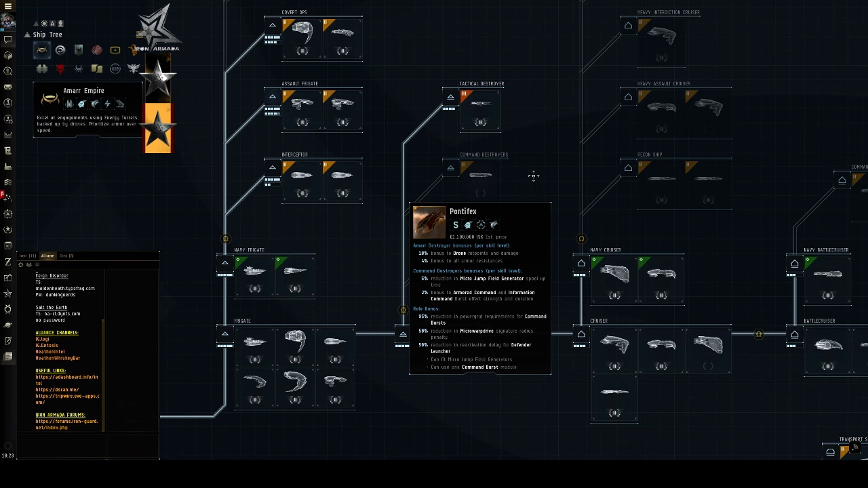868x488 pixels.
Task: Select Gallente Federation faction icon
Action: pos(79,50)
